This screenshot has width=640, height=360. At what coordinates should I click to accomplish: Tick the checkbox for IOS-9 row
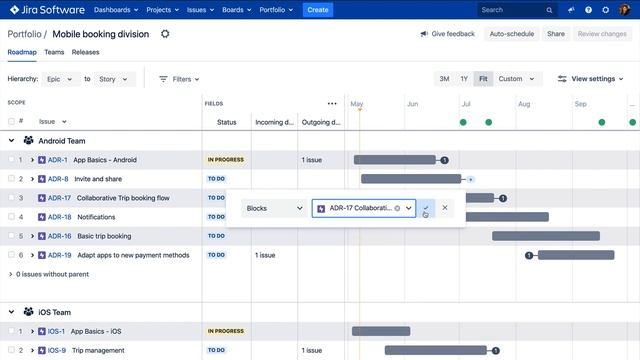click(x=11, y=350)
